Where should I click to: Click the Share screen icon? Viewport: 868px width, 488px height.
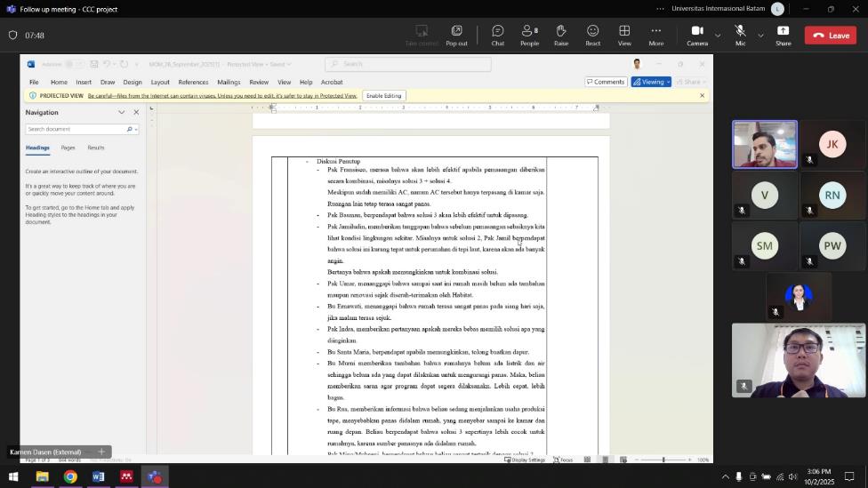783,35
